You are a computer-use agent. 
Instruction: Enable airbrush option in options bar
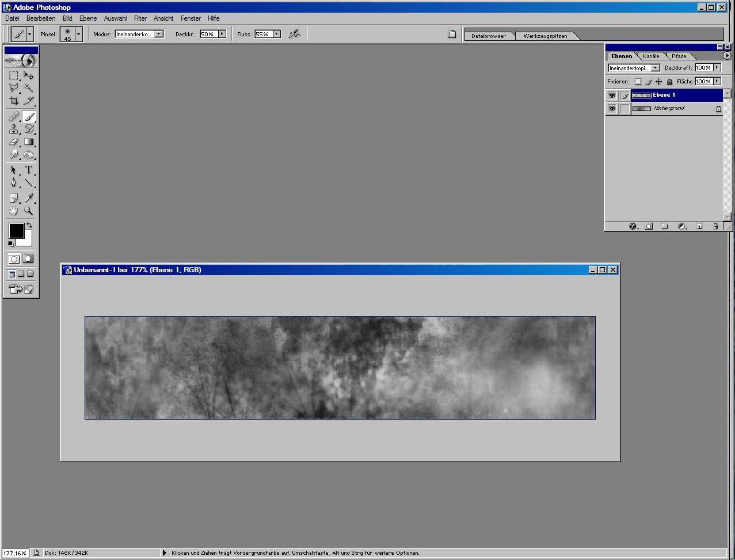pos(294,34)
